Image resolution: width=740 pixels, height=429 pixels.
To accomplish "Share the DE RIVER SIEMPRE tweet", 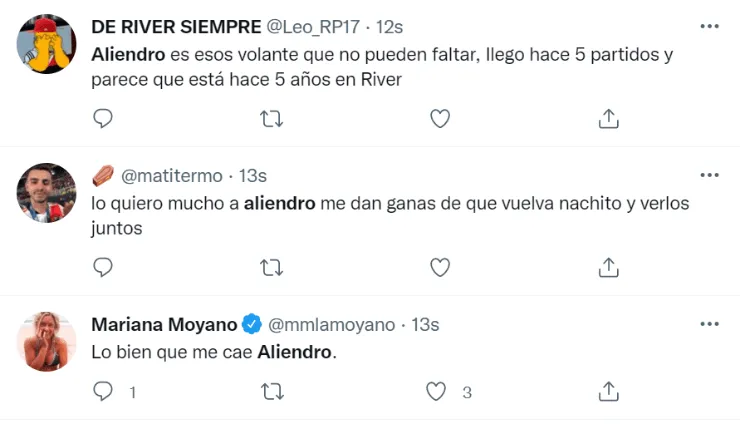I will pyautogui.click(x=608, y=119).
